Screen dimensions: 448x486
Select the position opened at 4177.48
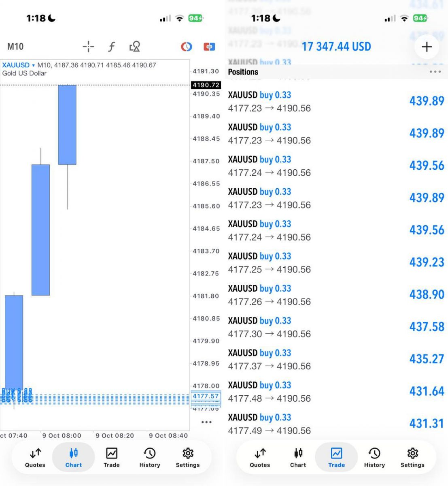pos(336,392)
